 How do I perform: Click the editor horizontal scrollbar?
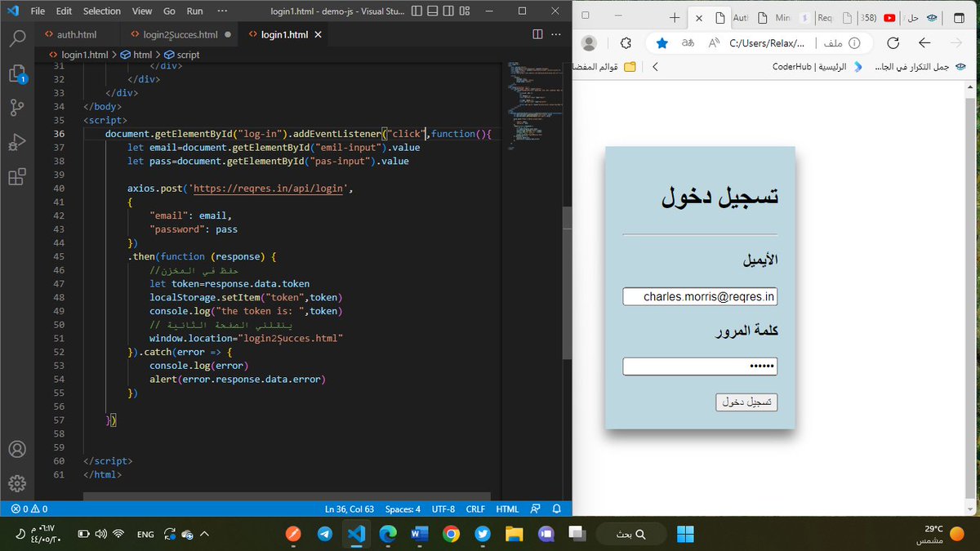(x=287, y=496)
